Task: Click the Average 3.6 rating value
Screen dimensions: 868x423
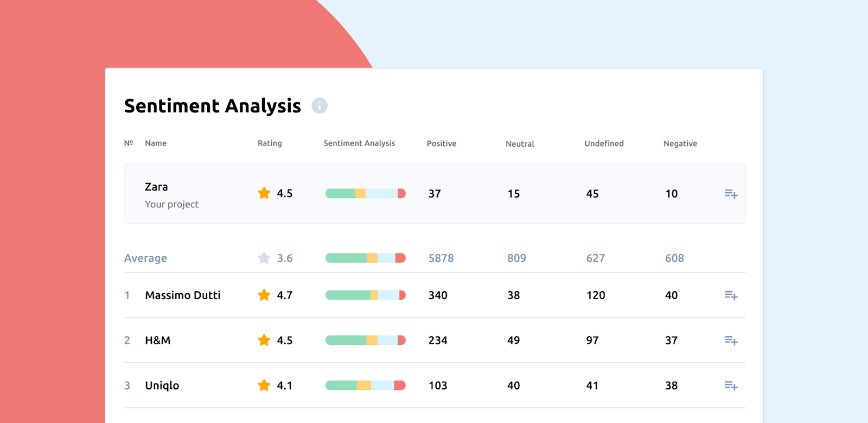Action: 285,258
